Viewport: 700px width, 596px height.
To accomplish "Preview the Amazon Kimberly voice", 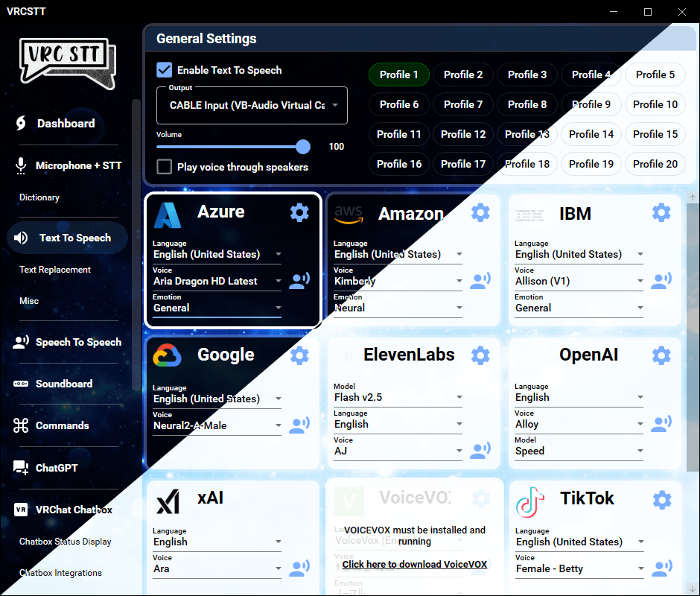I will pyautogui.click(x=480, y=280).
